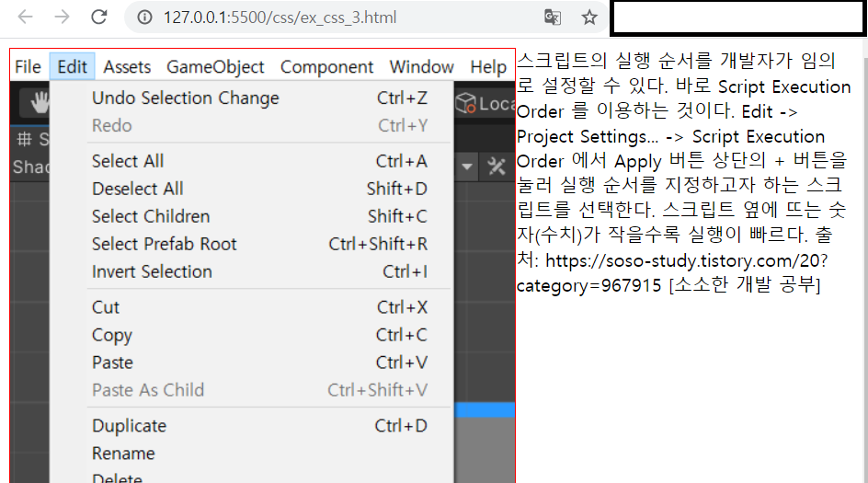Click the 'Project Settings...' text in paragraph

[x=588, y=137]
